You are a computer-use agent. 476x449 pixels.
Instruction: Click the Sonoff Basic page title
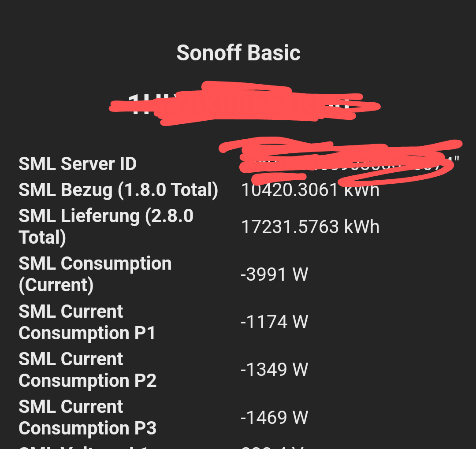[x=238, y=53]
